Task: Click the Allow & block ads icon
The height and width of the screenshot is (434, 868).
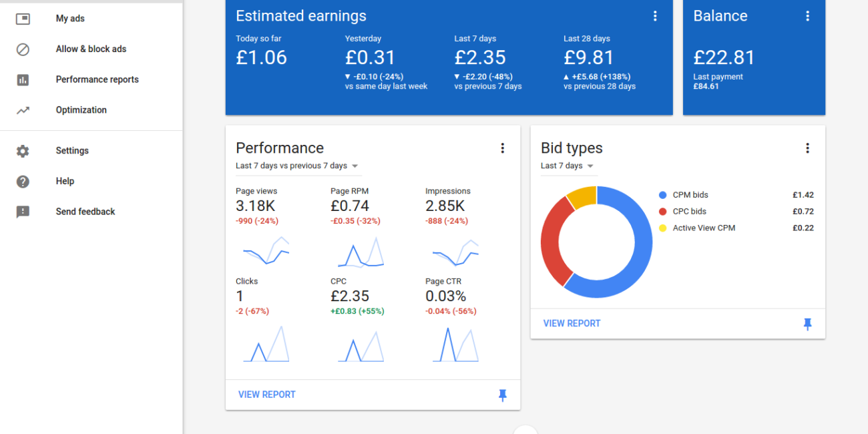Action: 23,49
